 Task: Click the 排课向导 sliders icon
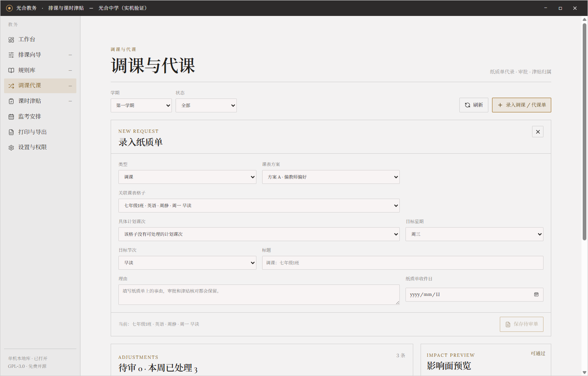11,55
